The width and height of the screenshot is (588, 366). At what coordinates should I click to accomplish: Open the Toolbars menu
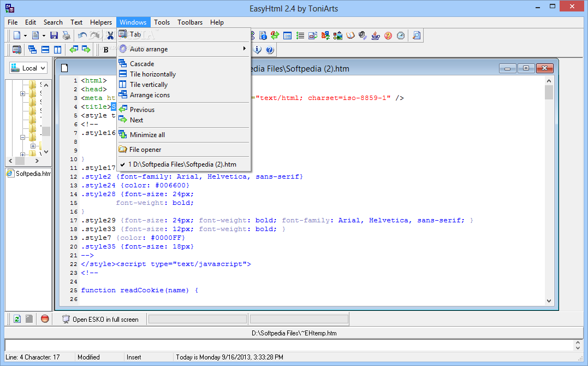190,22
